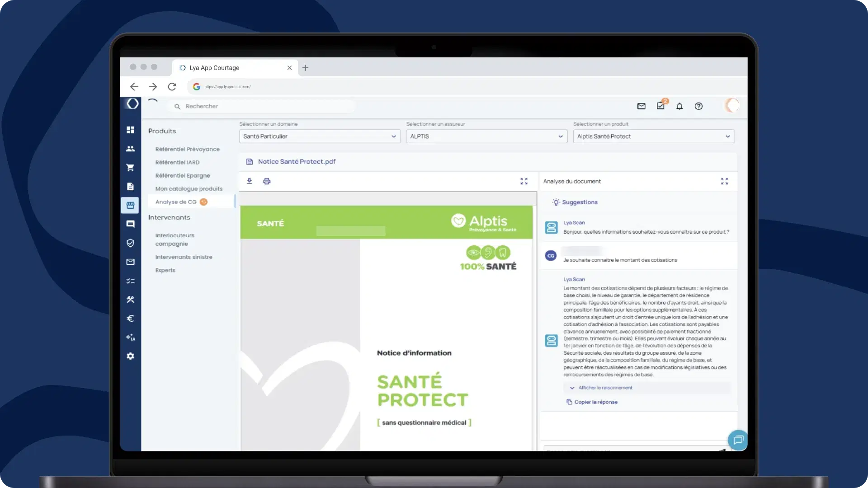Open the user profile avatar
Screen dimensions: 868x488
732,106
